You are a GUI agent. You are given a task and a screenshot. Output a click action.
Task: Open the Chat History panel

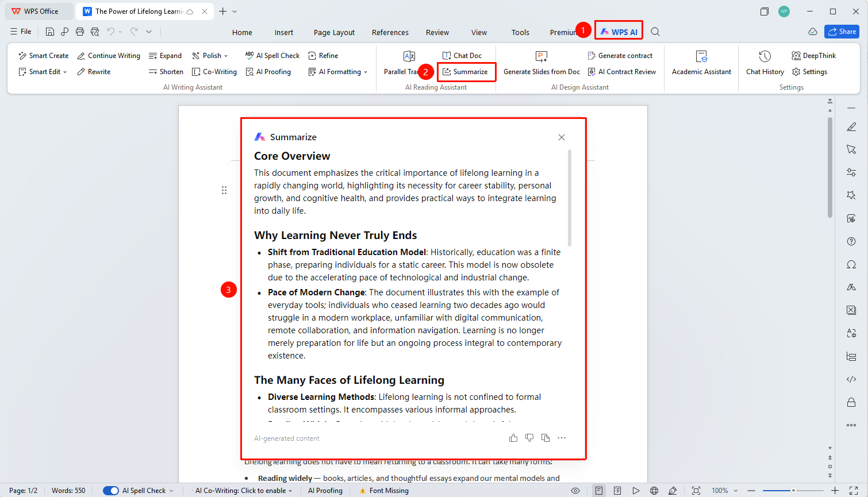coord(765,63)
